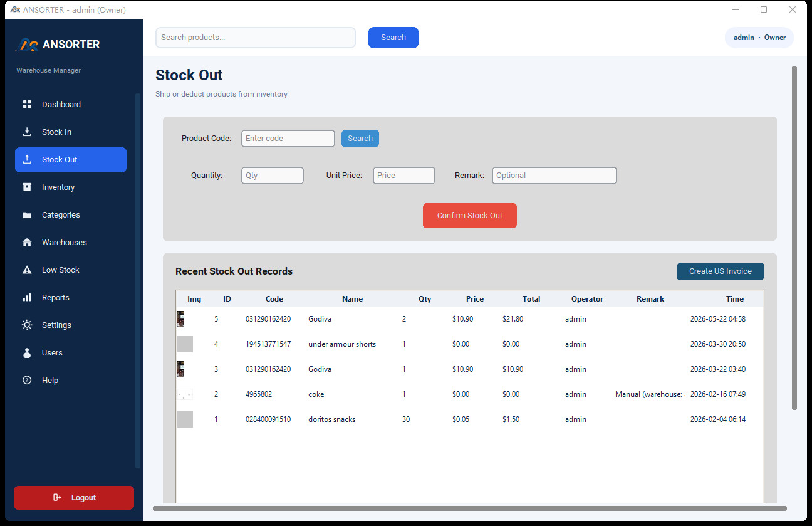Go to Users management
Viewport: 812px width, 526px height.
(71, 352)
